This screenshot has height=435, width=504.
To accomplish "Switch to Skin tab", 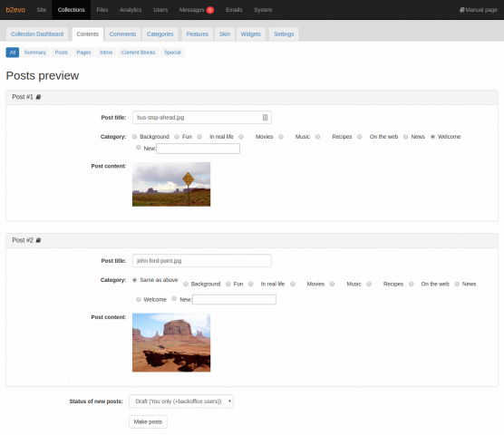I will click(225, 34).
